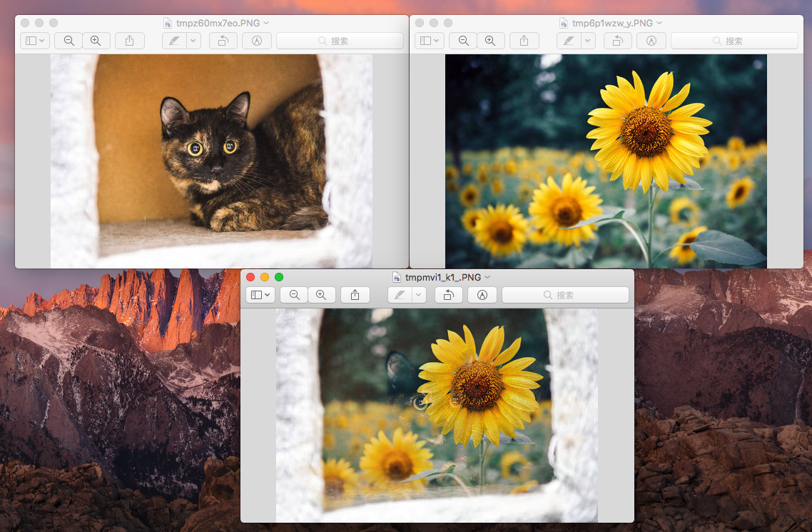
Task: Click document proxy icon of tmp6p1wzw_y.PNG
Action: pos(564,23)
